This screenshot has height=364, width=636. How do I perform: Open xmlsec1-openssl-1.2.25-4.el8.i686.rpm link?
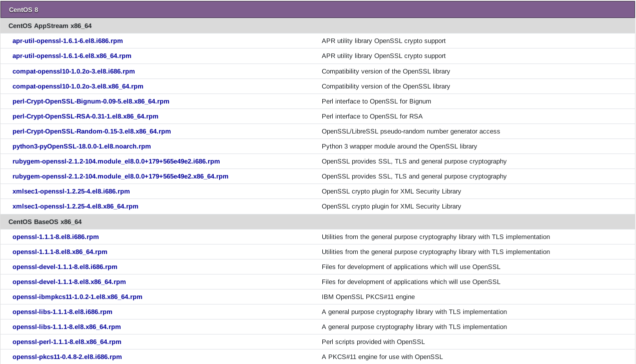coord(71,191)
